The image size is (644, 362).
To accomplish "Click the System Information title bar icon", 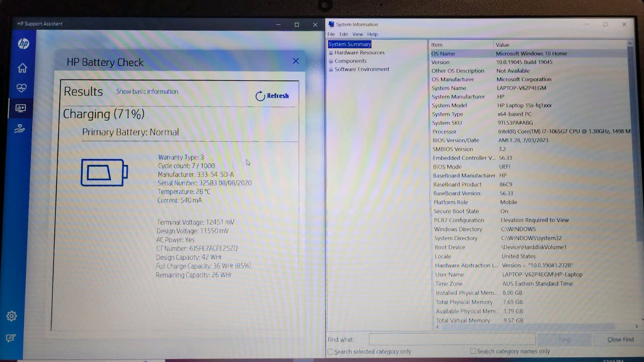I will click(331, 25).
